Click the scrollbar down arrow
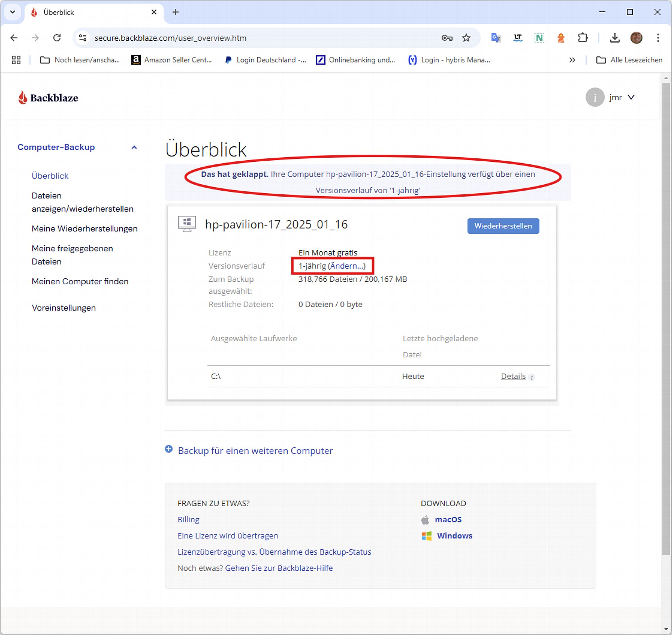 coord(666,629)
